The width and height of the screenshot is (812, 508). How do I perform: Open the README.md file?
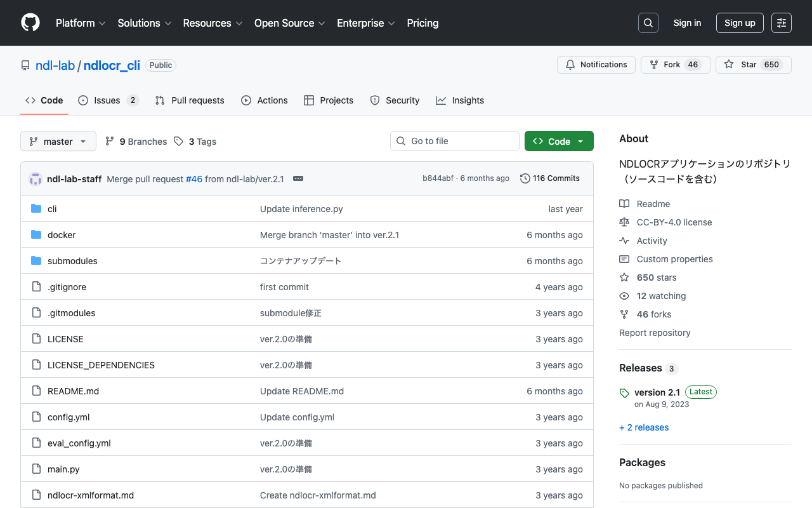click(x=73, y=391)
